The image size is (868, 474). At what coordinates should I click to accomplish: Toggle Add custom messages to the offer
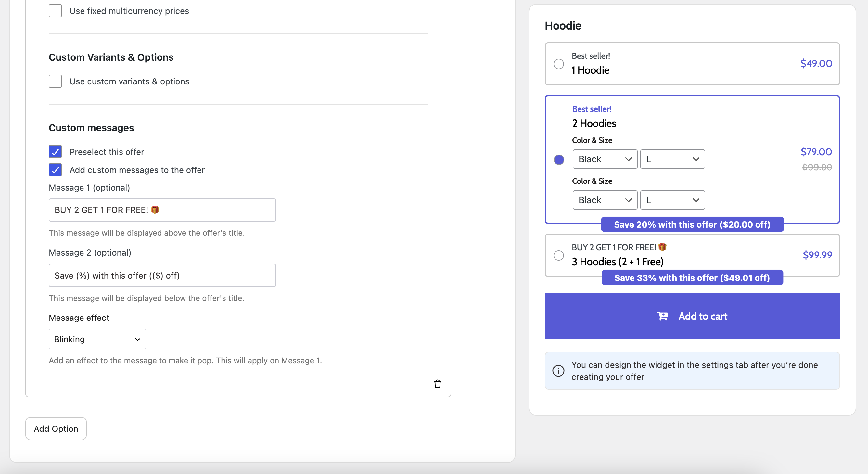[x=55, y=170]
